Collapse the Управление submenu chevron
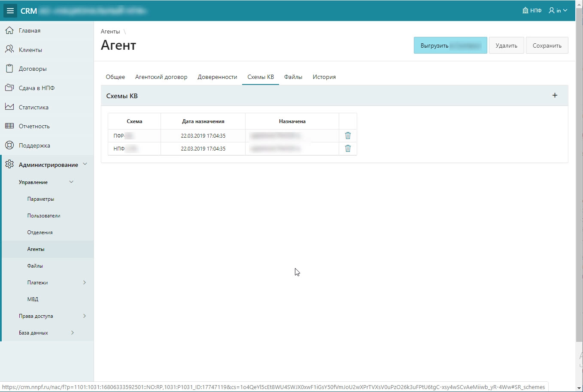Image resolution: width=583 pixels, height=392 pixels. tap(71, 182)
